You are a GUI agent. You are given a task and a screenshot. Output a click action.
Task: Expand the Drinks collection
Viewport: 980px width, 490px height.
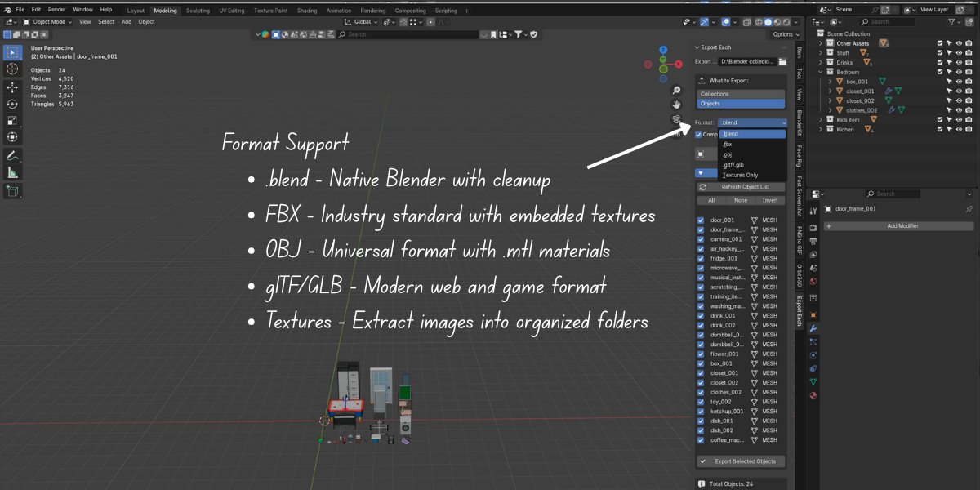[820, 62]
